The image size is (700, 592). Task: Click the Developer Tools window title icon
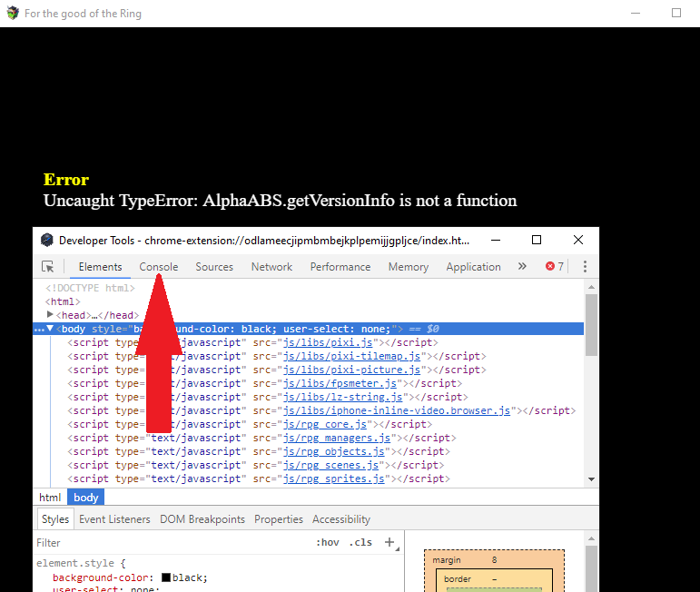point(47,241)
